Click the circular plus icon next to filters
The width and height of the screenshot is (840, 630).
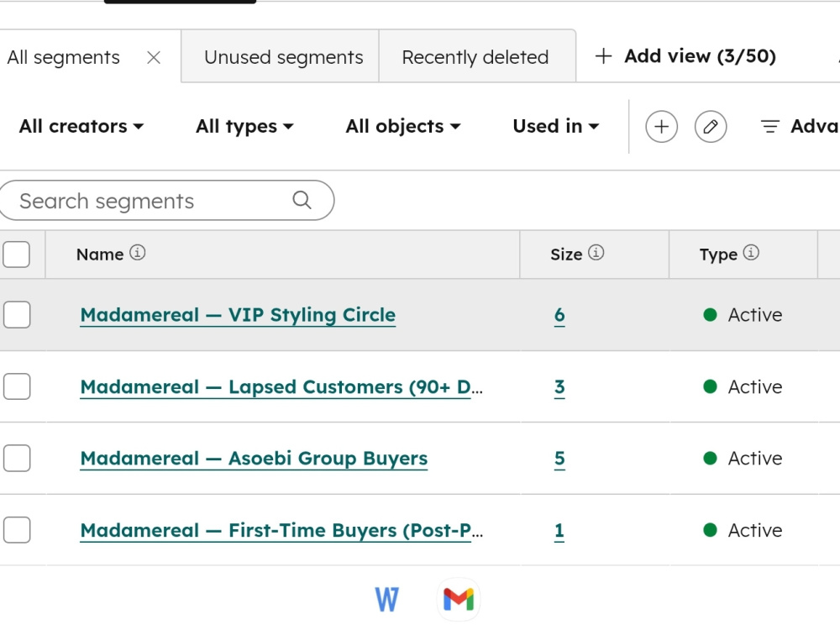click(662, 127)
